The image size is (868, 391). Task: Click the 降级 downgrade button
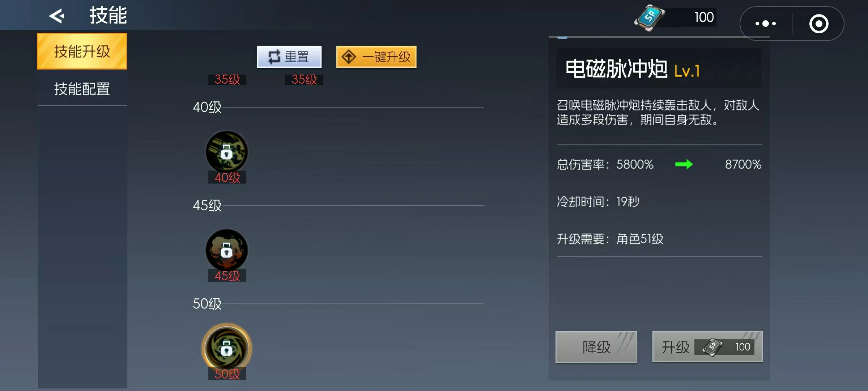pyautogui.click(x=596, y=347)
